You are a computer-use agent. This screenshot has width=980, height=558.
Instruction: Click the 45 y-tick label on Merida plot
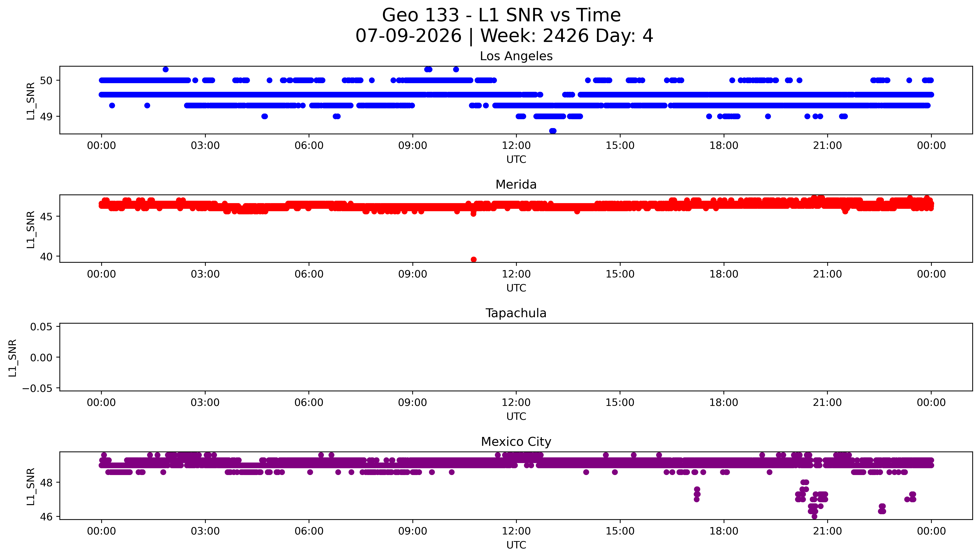tap(46, 217)
